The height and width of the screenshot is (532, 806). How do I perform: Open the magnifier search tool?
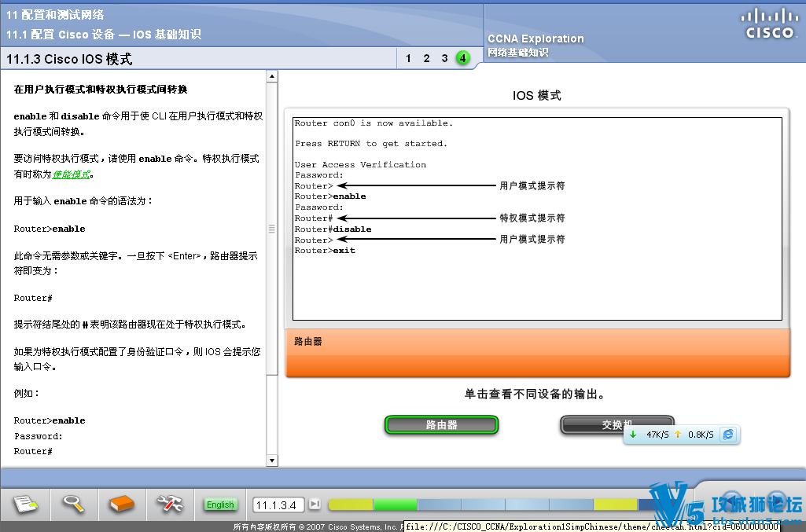tap(73, 504)
